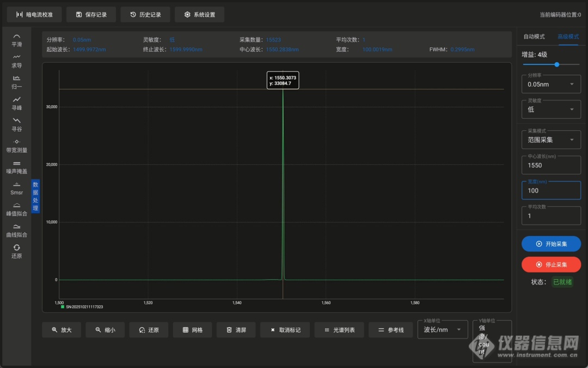The height and width of the screenshot is (368, 588).
Task: Open the 灵敏度 sensitivity dropdown
Action: pos(551,109)
